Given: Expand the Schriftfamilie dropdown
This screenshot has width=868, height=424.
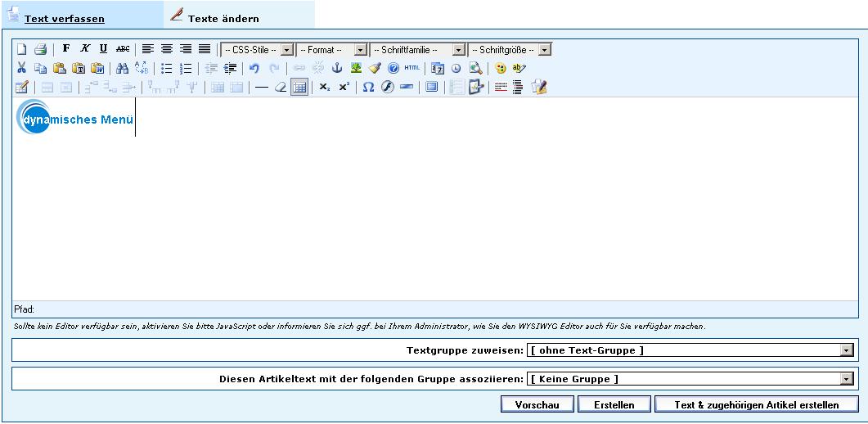Looking at the screenshot, I should pos(417,50).
